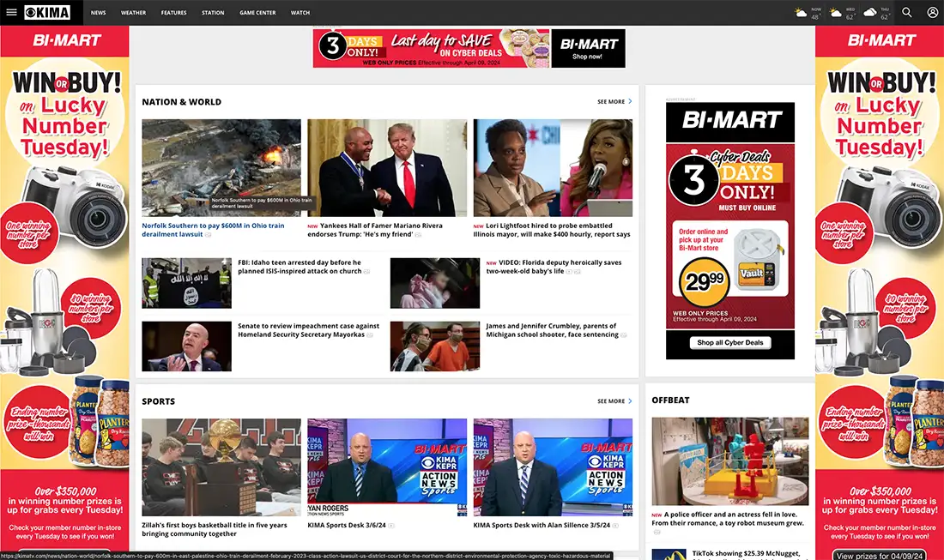Click the Mayorkas photo thumbnail
Screen dimensions: 944x560
186,346
